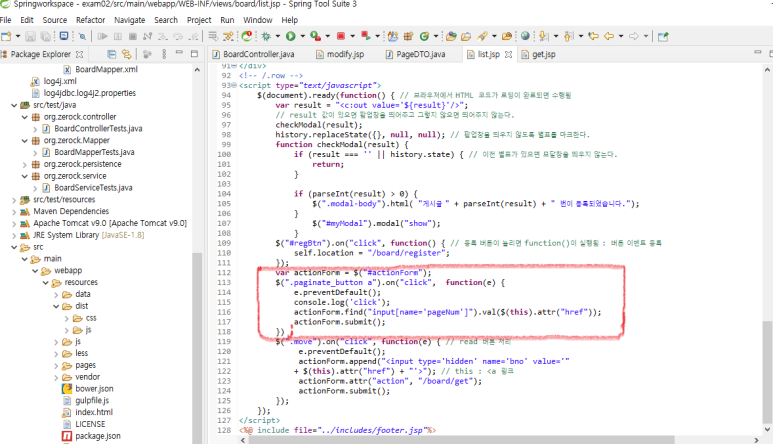Click the Open Type icon
This screenshot has height=444, width=773.
pos(451,36)
